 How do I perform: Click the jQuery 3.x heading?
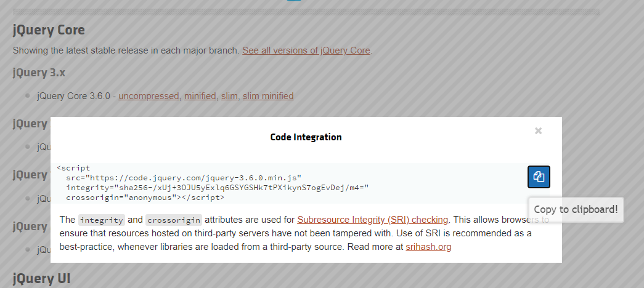pyautogui.click(x=39, y=73)
